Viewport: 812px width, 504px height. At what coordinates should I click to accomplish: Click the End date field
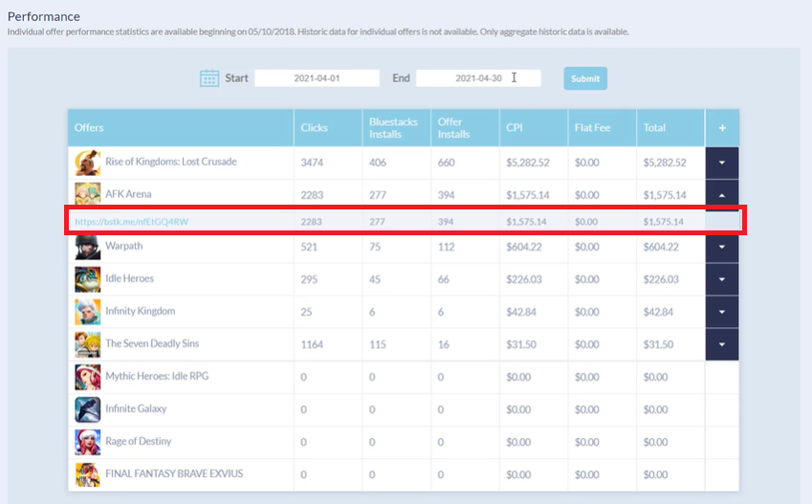[x=478, y=78]
